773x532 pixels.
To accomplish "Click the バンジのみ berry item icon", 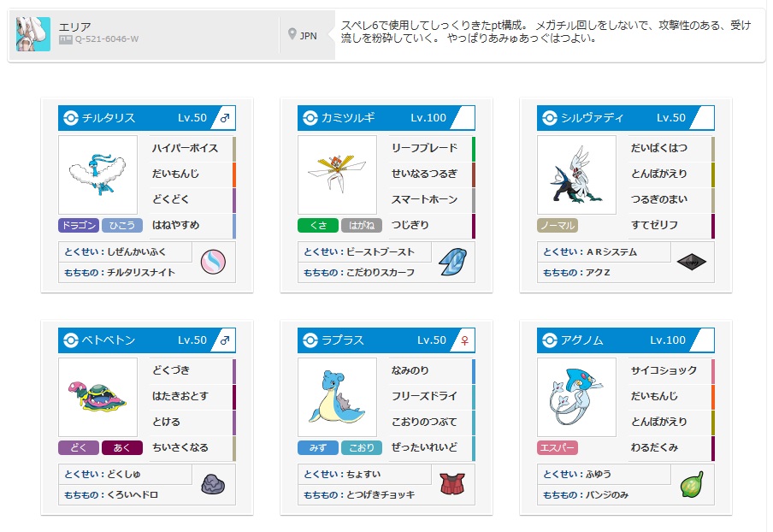I will (x=692, y=484).
